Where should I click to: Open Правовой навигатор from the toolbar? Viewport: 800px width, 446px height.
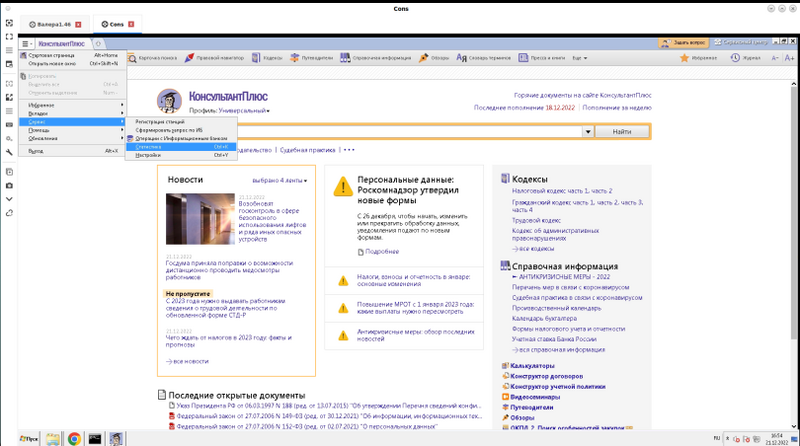pyautogui.click(x=189, y=58)
